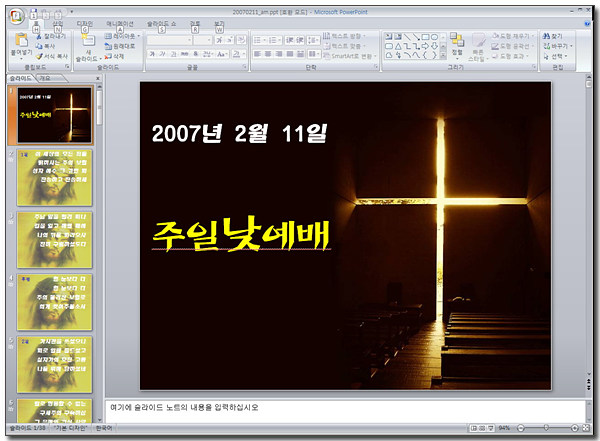Click the Increase Indent icon

click(x=300, y=40)
